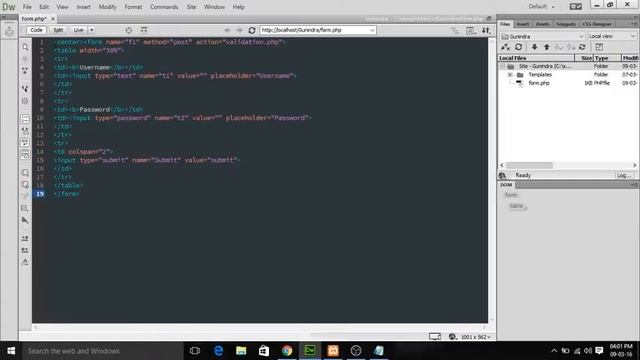The width and height of the screenshot is (640, 360).
Task: Click the browser refresh icon
Action: (x=252, y=30)
